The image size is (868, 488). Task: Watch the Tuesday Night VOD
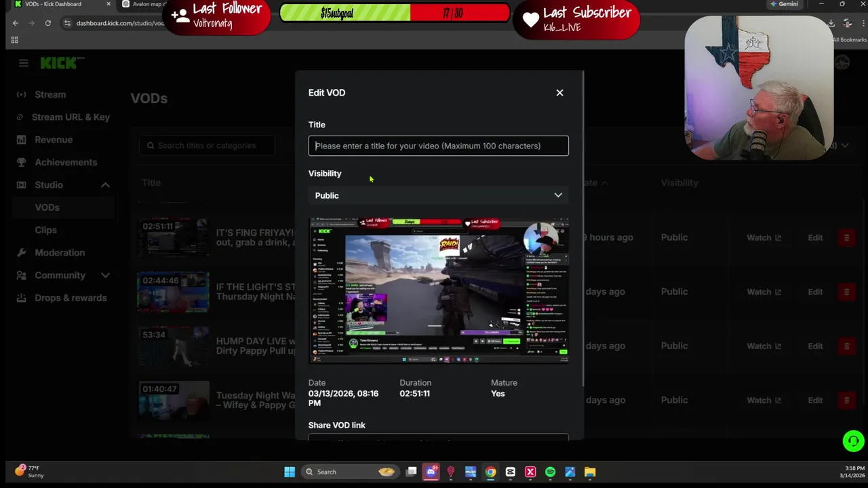click(x=764, y=401)
